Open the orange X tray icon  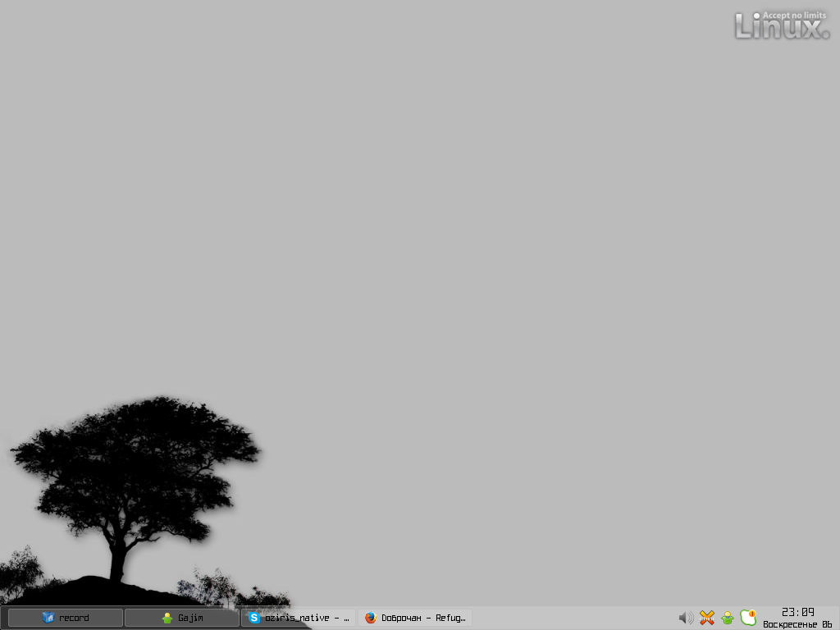[706, 618]
